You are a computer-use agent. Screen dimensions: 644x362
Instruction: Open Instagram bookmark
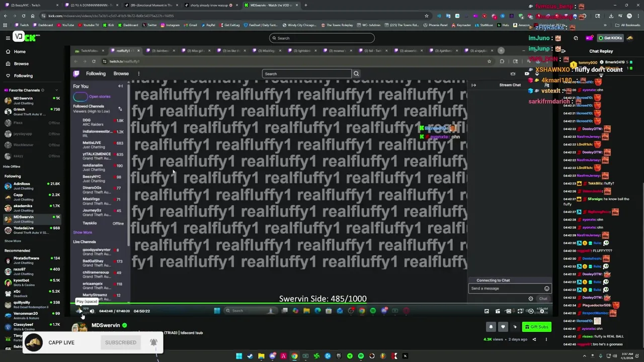(x=170, y=25)
